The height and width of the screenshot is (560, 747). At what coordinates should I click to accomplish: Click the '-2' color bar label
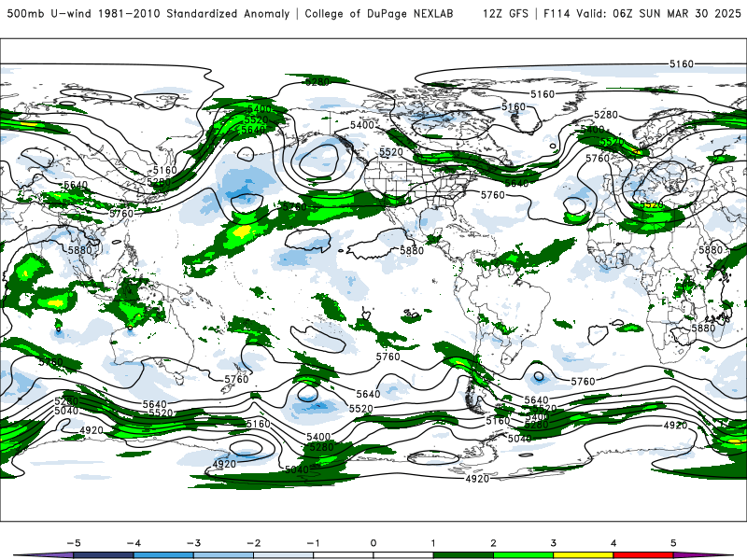tap(253, 543)
